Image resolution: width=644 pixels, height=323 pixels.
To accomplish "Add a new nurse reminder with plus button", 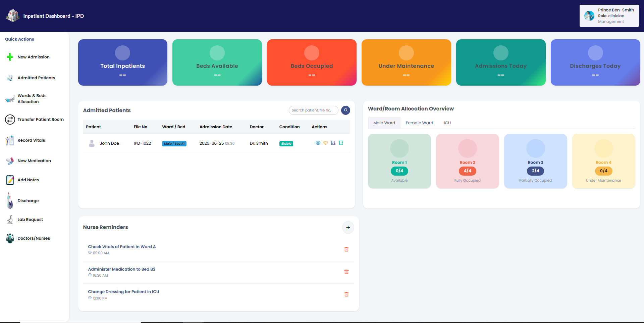I will [348, 227].
